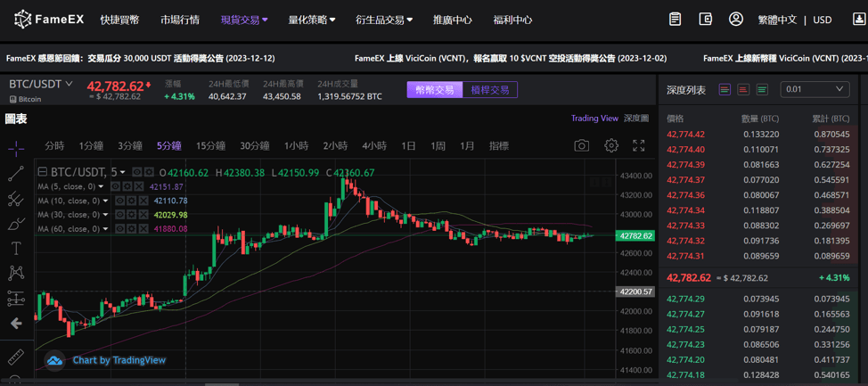Select the trend line drawing tool
The width and height of the screenshot is (868, 386).
point(16,174)
